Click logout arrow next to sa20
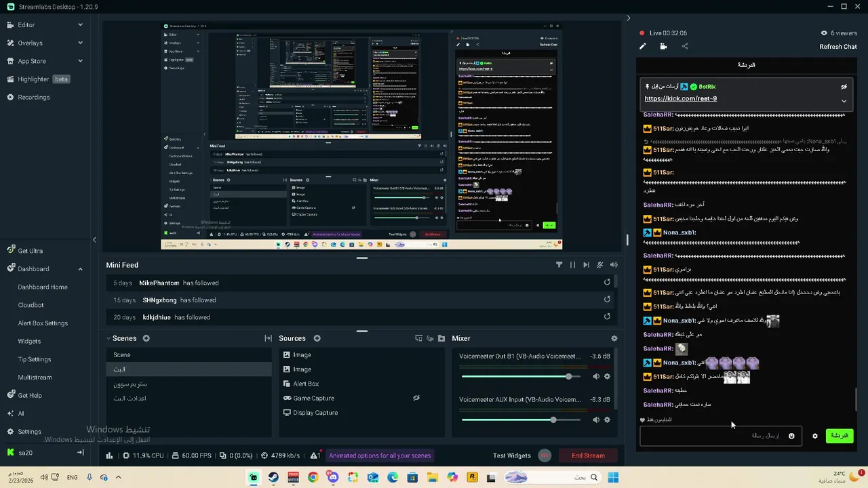 (80, 453)
